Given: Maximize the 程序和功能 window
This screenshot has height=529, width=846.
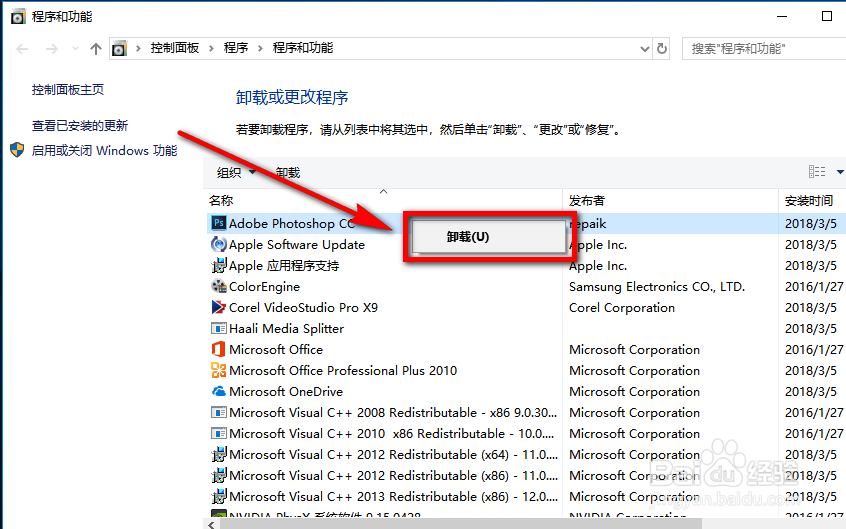Looking at the screenshot, I should coord(827,16).
